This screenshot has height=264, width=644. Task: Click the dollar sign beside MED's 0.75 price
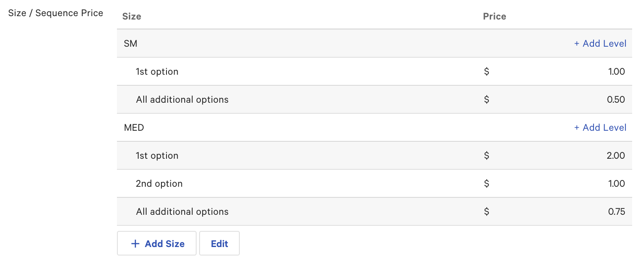pyautogui.click(x=486, y=211)
